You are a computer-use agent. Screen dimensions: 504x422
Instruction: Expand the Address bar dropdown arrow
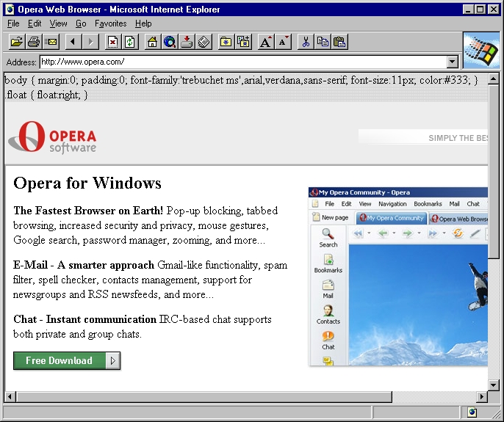(x=453, y=62)
